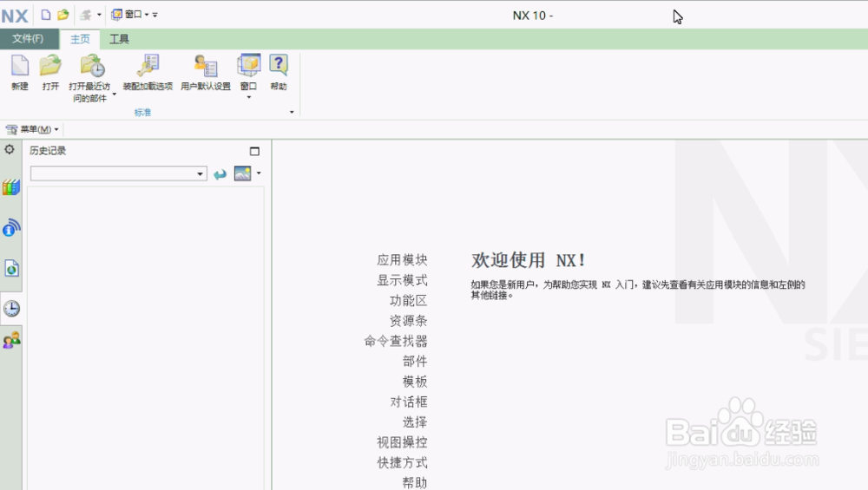Click the Selection (选择) link

[415, 422]
